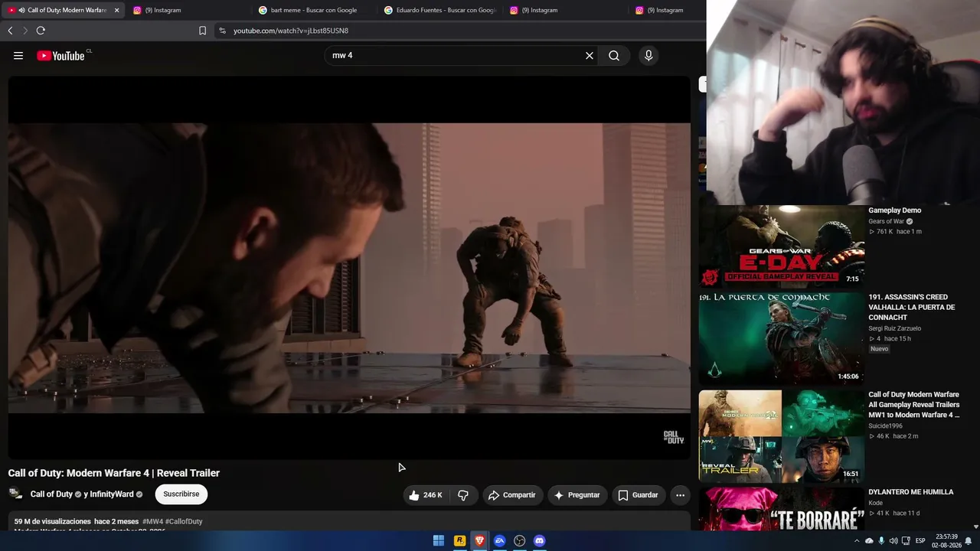Open the EA app from the taskbar
Screen dimensions: 980x551
(x=499, y=541)
